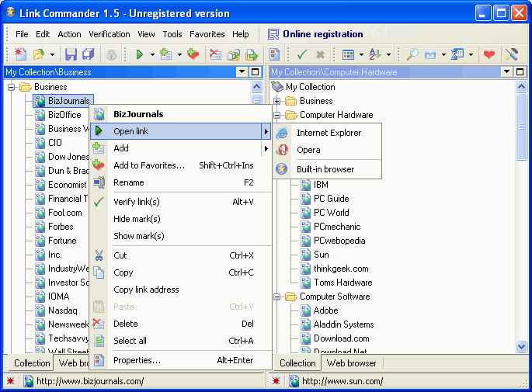Expand Business folder in right pane tree
The height and width of the screenshot is (392, 532).
coord(276,101)
